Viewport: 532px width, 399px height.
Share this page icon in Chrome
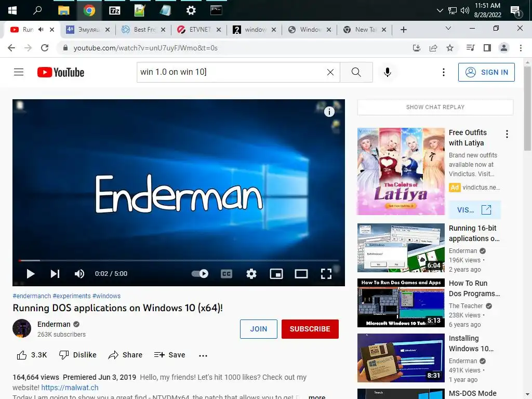coord(433,48)
